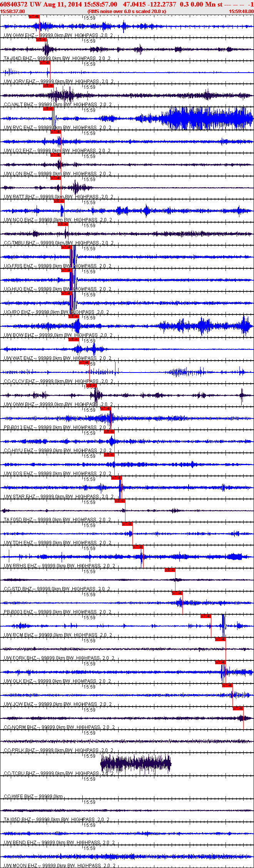Screen dimensions: 254x868
Task: Select the pick marker on the PB B003 trace
Action: tap(177, 593)
